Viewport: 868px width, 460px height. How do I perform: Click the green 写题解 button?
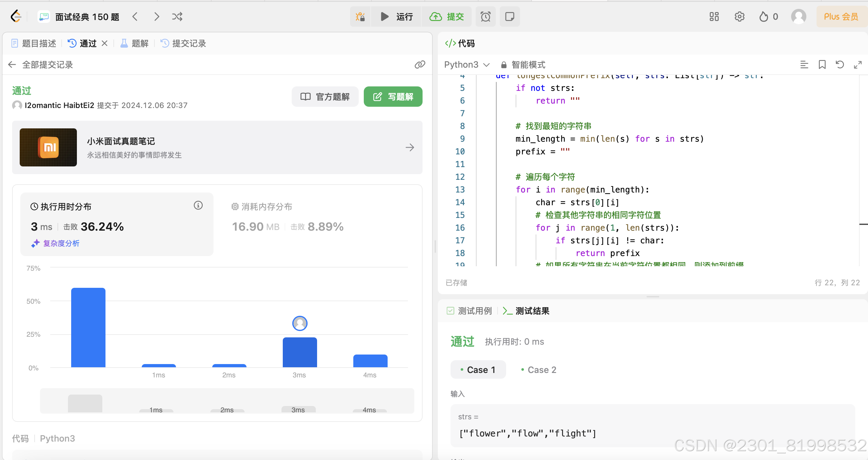coord(393,97)
